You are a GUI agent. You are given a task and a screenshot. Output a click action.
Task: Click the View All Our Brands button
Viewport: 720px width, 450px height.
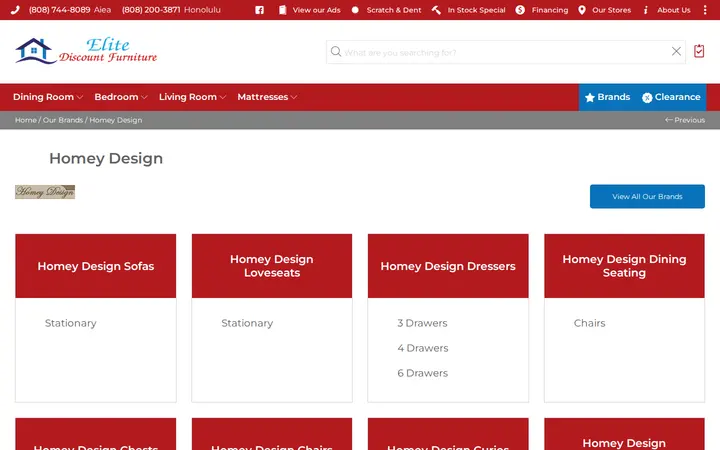click(647, 197)
